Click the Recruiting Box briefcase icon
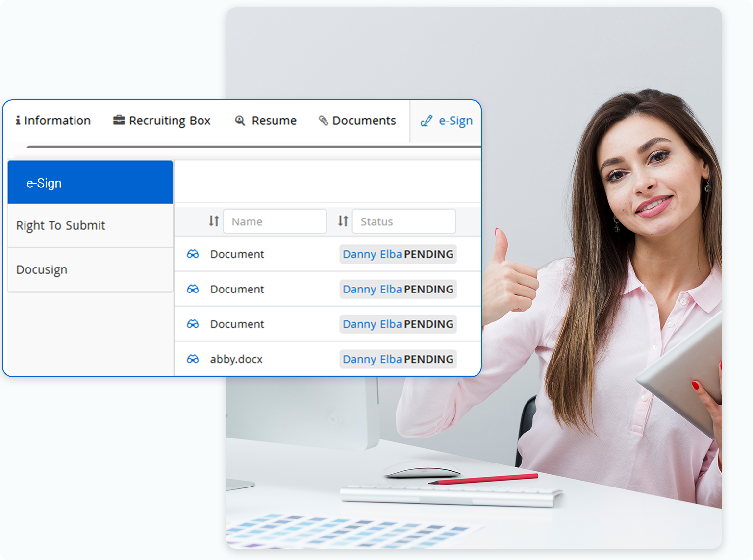The width and height of the screenshot is (753, 560). [119, 120]
